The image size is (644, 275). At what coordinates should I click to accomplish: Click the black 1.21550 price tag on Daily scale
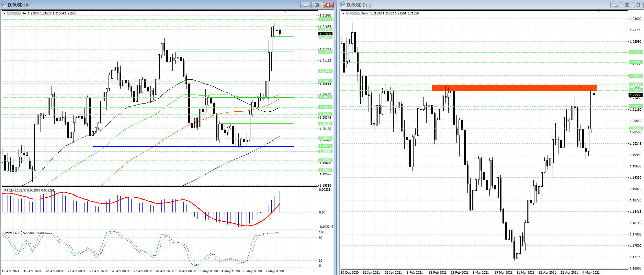click(635, 95)
